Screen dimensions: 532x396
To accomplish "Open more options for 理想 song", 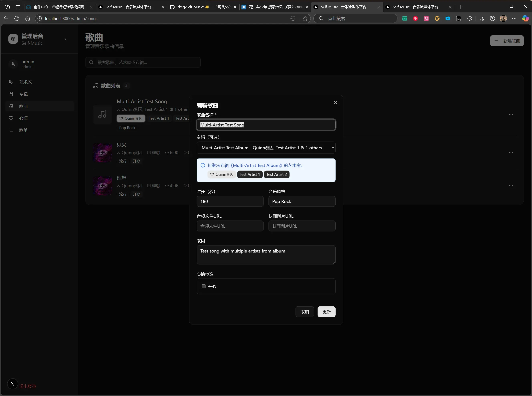I will pos(511,186).
